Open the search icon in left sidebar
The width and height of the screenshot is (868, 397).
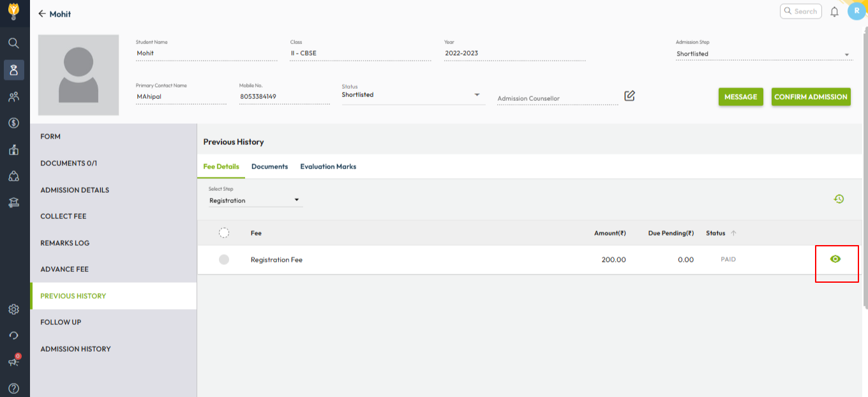coord(13,43)
